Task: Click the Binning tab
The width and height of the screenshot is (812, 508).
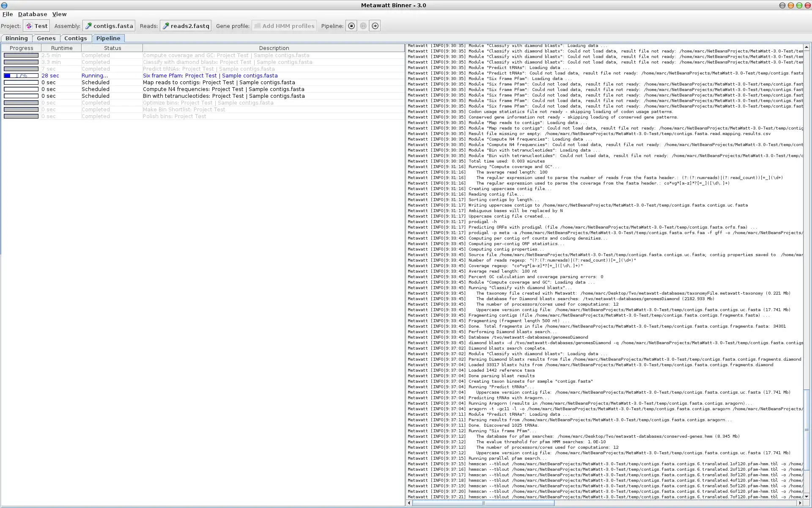Action: (17, 38)
